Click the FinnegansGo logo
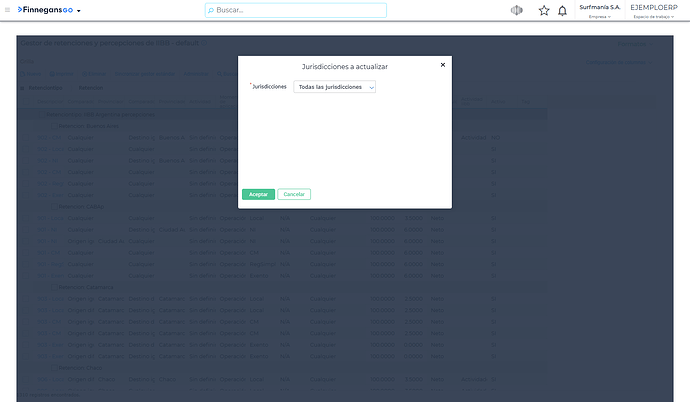The height and width of the screenshot is (402, 690). pos(45,10)
